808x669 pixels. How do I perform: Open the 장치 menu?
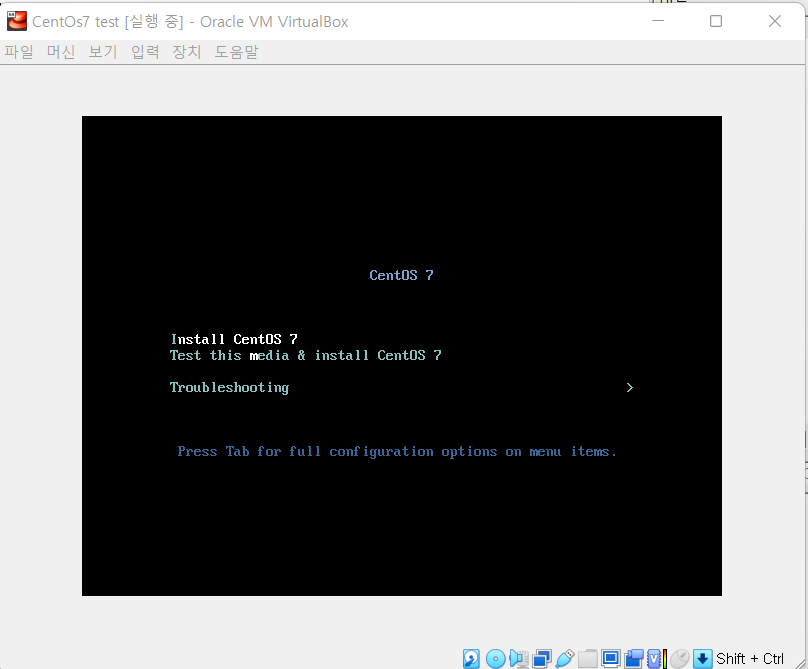(x=187, y=52)
